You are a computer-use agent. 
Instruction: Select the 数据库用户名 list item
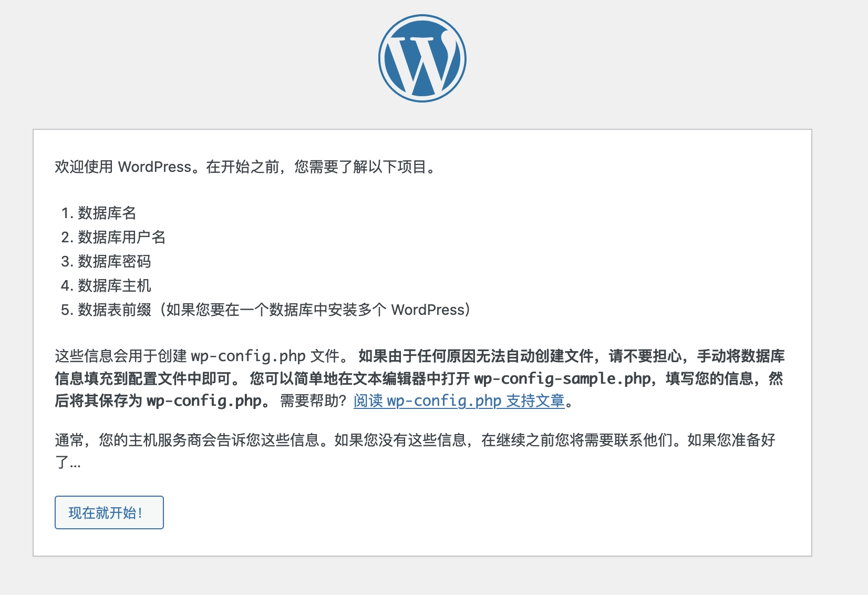121,237
